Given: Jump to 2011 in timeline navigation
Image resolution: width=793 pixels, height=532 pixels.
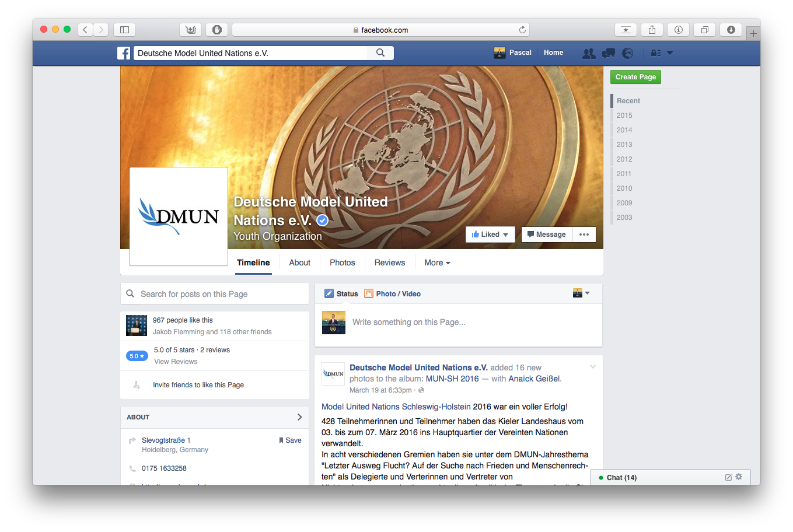Looking at the screenshot, I should 624,174.
